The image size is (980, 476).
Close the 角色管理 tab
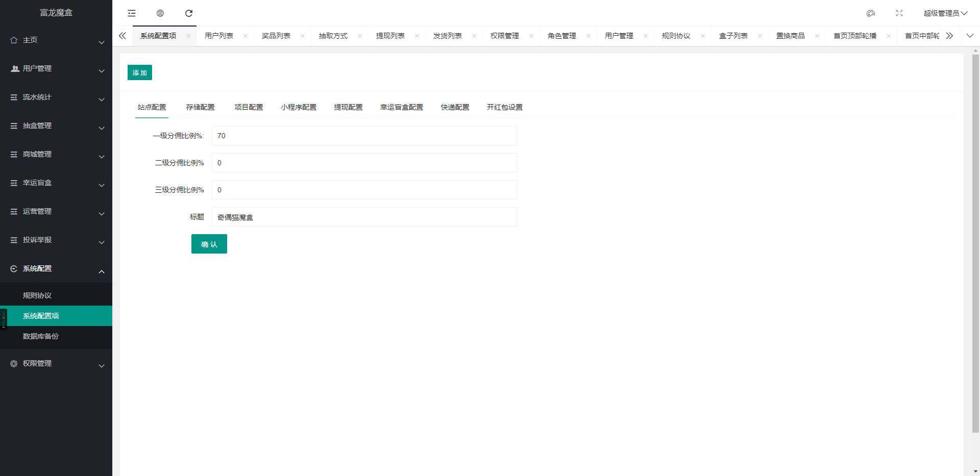click(x=589, y=36)
